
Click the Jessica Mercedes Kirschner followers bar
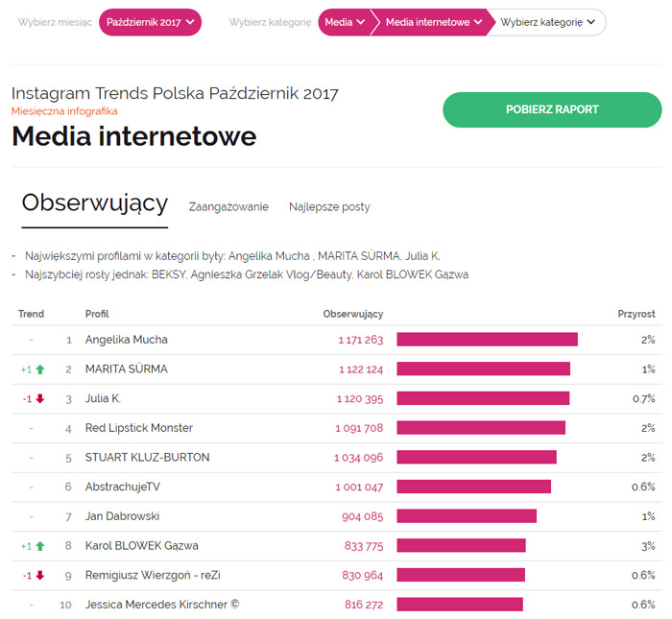[460, 604]
